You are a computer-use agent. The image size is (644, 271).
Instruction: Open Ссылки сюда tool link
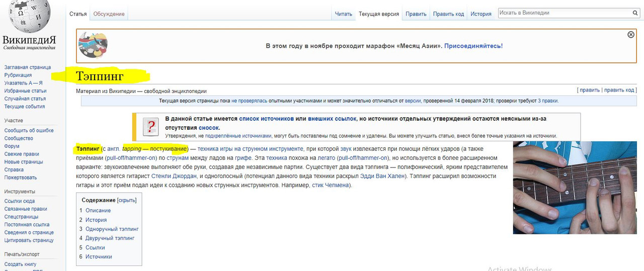[x=20, y=201]
